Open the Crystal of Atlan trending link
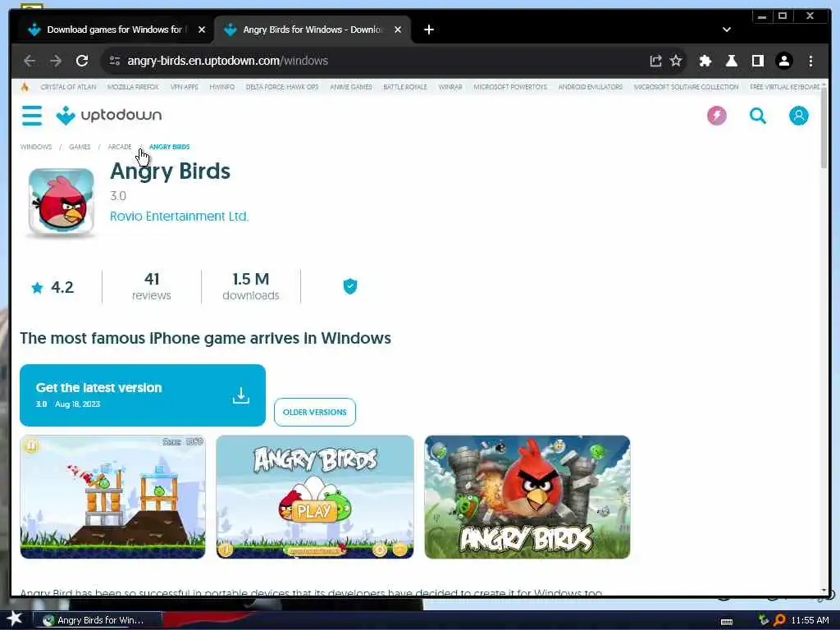 tap(68, 87)
